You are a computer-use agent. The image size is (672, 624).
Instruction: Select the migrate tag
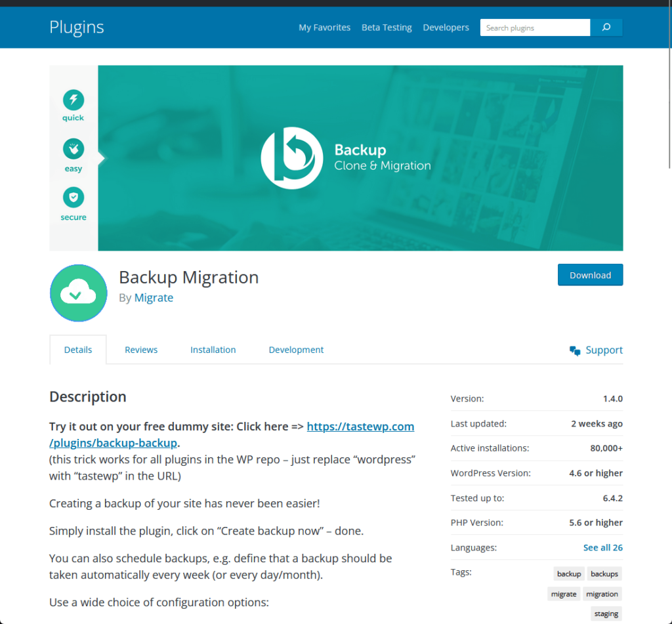[564, 594]
